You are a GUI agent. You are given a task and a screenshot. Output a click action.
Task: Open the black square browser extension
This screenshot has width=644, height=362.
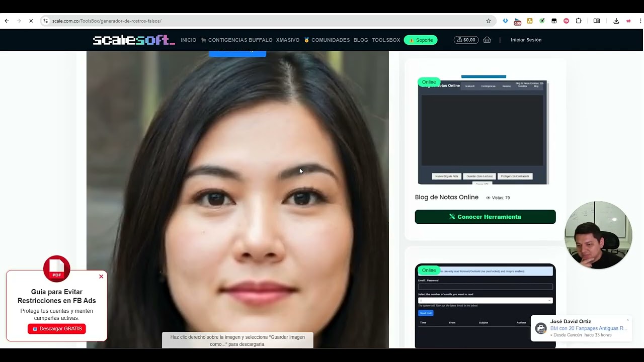point(554,21)
